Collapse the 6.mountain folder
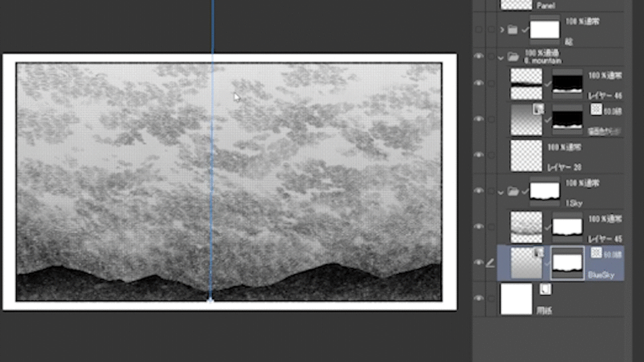Screen dimensions: 644x362 (x=500, y=58)
